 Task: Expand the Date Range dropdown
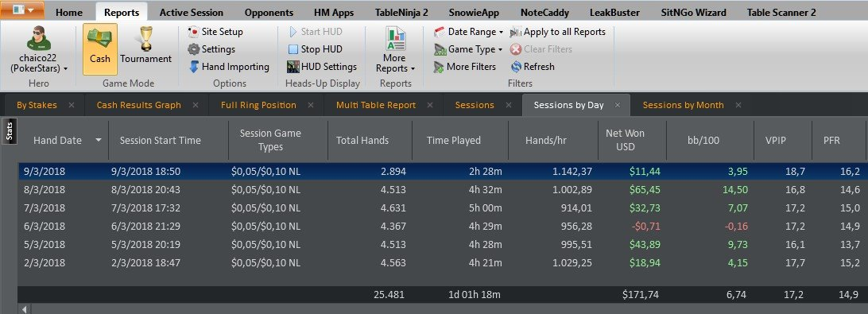(468, 32)
